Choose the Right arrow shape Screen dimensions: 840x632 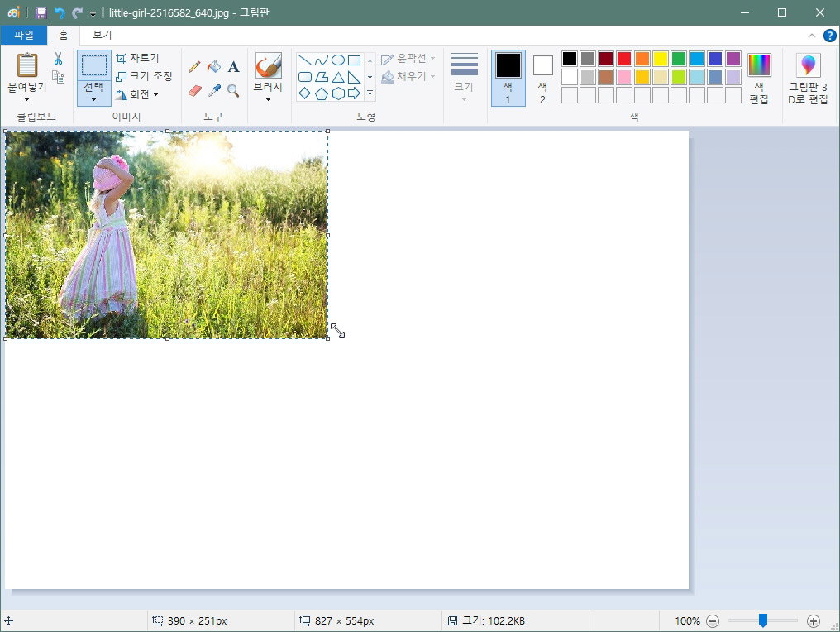[354, 93]
